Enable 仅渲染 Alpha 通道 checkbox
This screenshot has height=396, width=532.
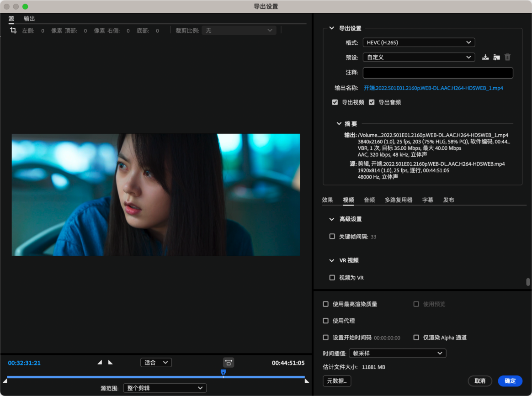tap(416, 338)
